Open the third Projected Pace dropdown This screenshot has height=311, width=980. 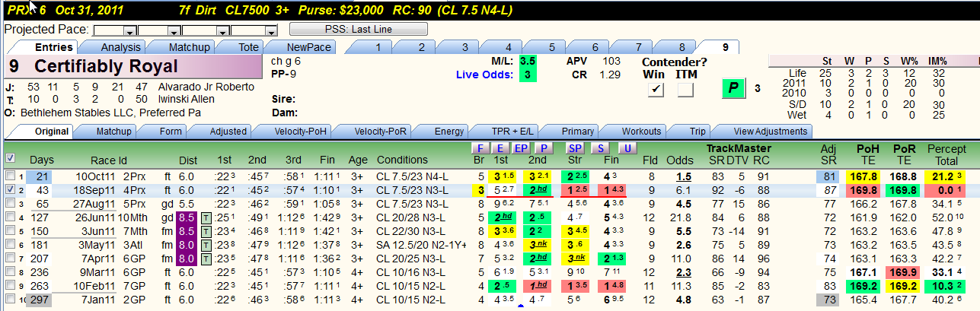pyautogui.click(x=222, y=31)
